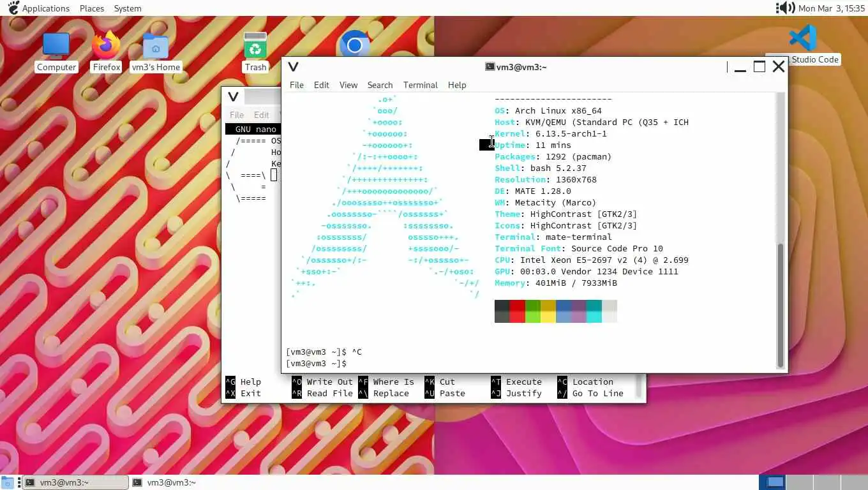
Task: Click the '^C Location' nano shortcut
Action: pyautogui.click(x=585, y=382)
